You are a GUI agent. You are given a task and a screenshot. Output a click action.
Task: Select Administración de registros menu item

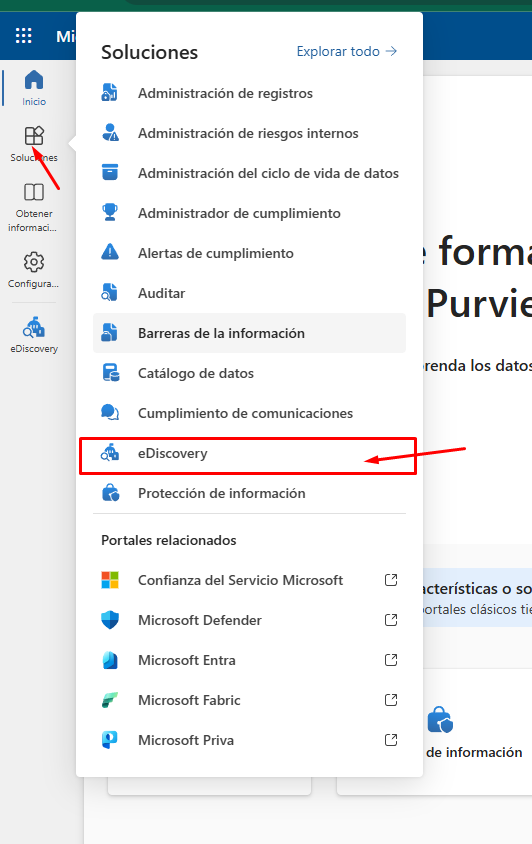coord(249,93)
